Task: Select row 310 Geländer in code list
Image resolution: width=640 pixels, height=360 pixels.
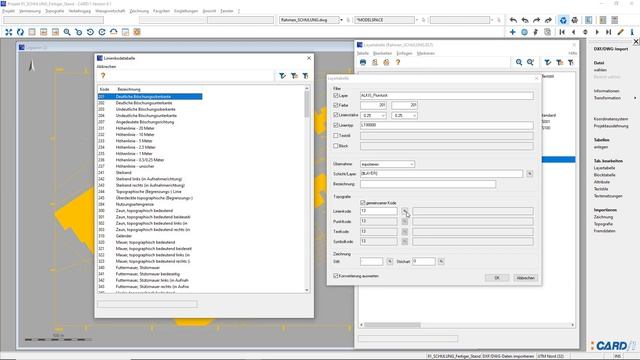Action: pos(150,236)
